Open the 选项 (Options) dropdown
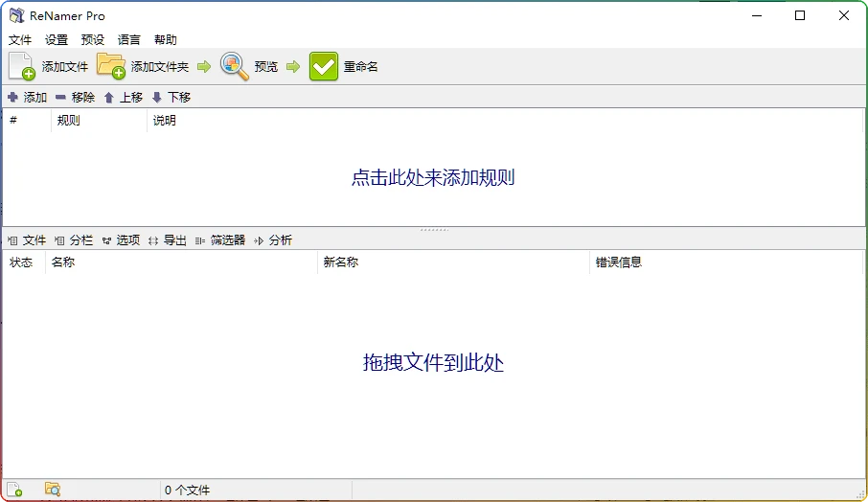This screenshot has height=502, width=868. pyautogui.click(x=121, y=240)
